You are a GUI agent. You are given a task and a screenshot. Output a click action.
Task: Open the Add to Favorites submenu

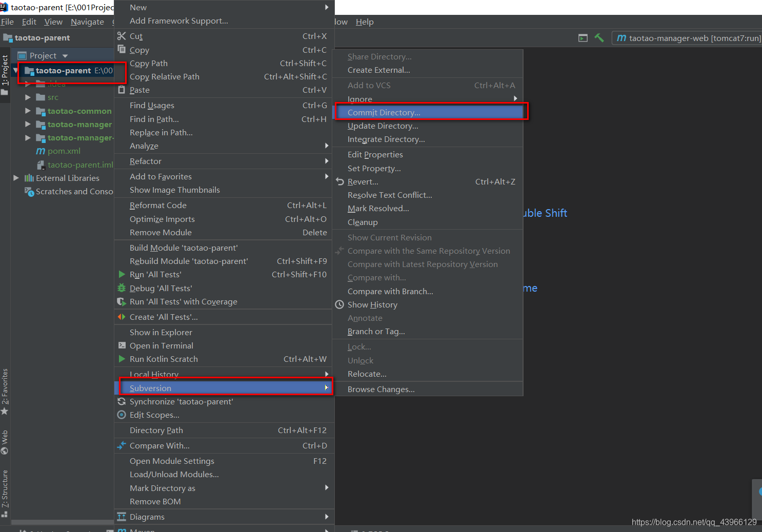point(224,176)
